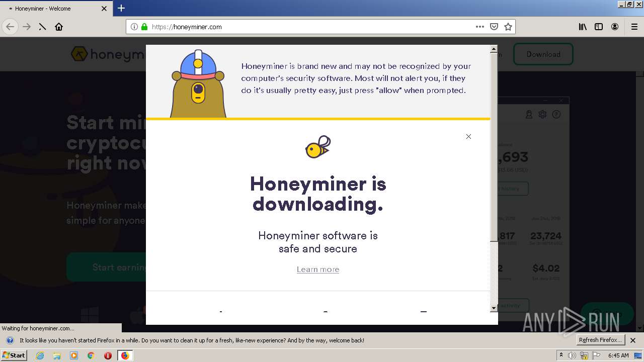Click the dialog vertical scrollbar thumb
Image resolution: width=644 pixels, height=362 pixels.
[x=494, y=147]
